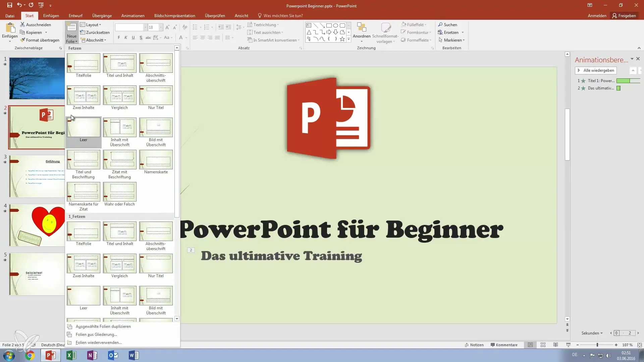Image resolution: width=644 pixels, height=362 pixels.
Task: Clear all formatting icon
Action: tap(184, 27)
